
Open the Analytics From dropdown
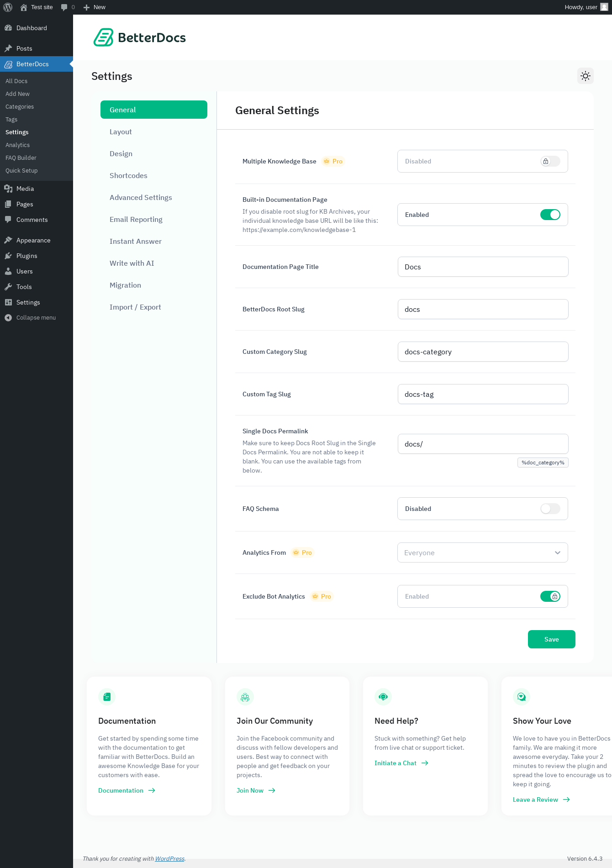click(483, 552)
